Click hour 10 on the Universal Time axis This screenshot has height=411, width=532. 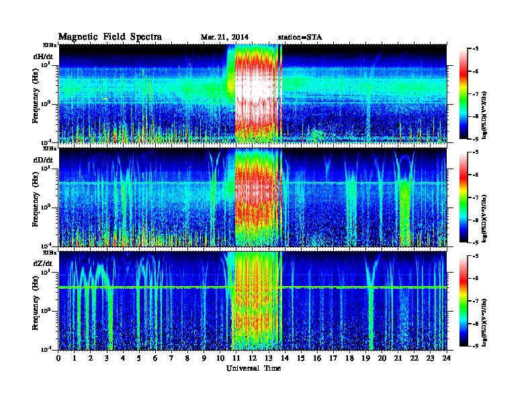(220, 359)
